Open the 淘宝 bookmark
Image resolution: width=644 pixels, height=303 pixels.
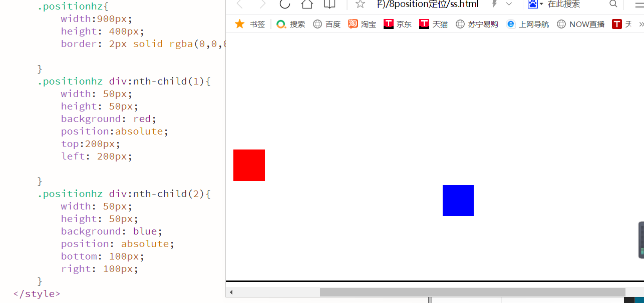(362, 24)
